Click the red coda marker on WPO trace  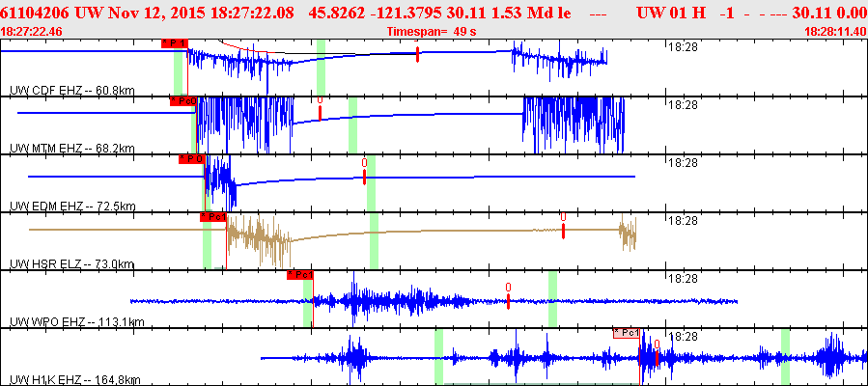pos(508,299)
